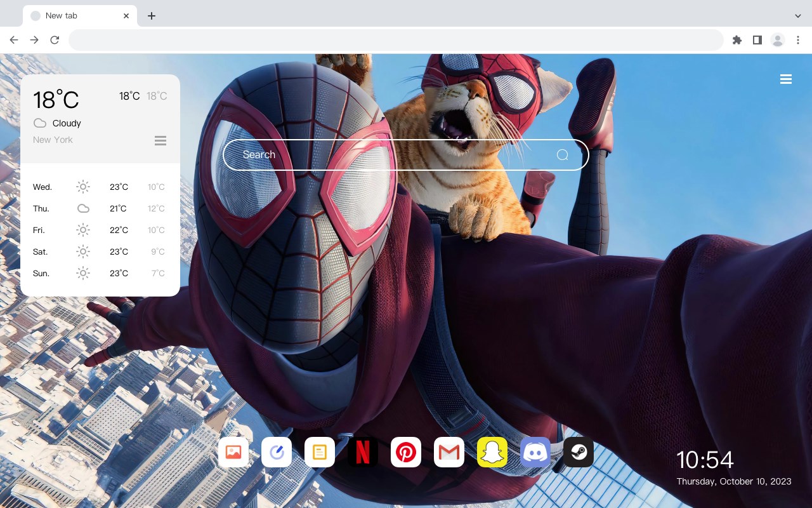Open the Gmail shortcut icon
The image size is (812, 508).
[x=449, y=452]
